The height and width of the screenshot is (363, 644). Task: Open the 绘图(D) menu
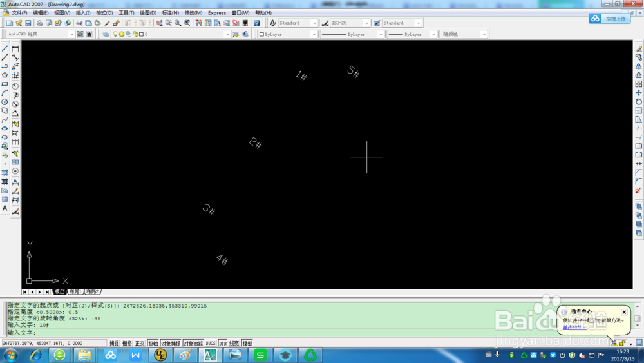pos(148,13)
